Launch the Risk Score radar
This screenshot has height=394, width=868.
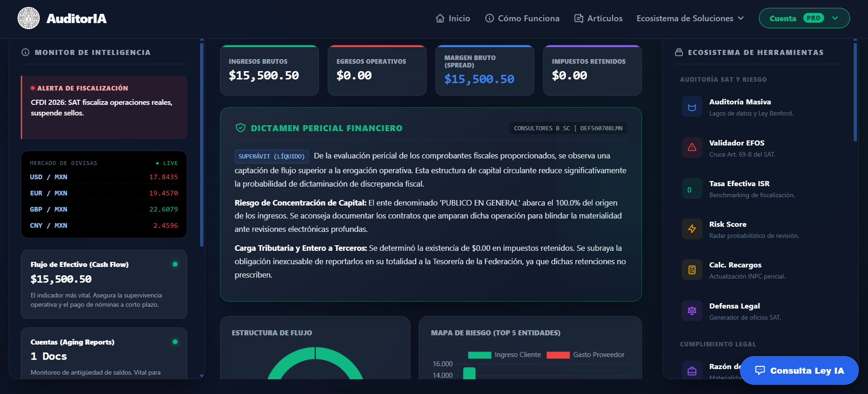pyautogui.click(x=758, y=229)
